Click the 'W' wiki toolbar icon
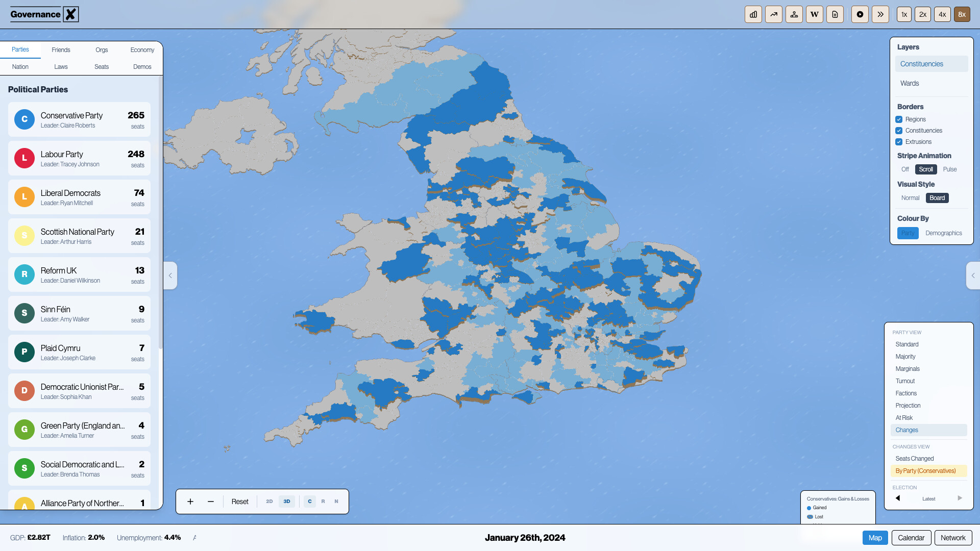The image size is (980, 551). coord(814,14)
